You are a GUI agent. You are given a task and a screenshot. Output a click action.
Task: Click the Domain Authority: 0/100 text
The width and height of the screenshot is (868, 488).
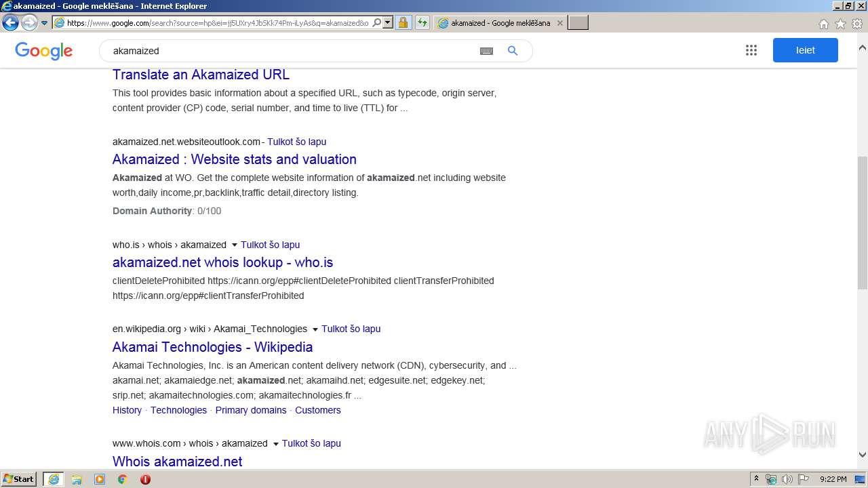(x=167, y=211)
